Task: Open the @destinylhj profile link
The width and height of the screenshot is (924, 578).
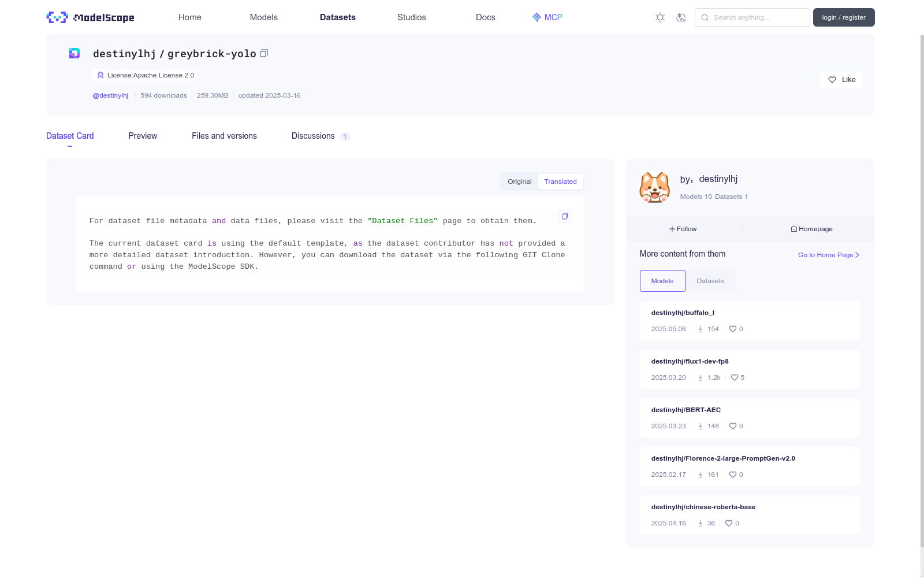Action: tap(110, 95)
